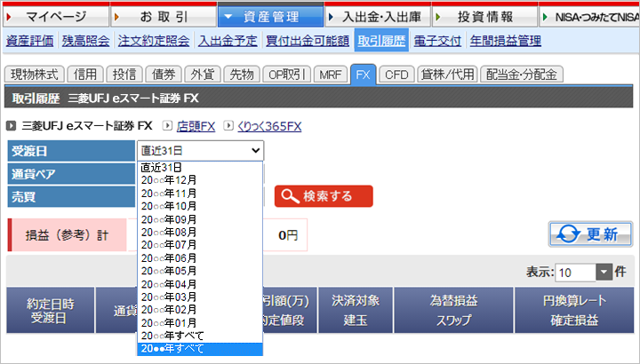Go to 注文約定照会 link

pos(154,41)
